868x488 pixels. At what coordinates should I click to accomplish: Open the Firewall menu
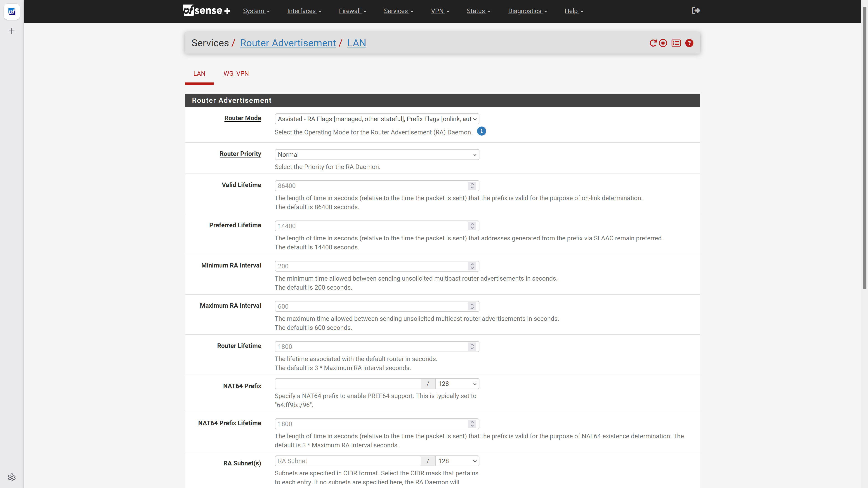click(352, 11)
